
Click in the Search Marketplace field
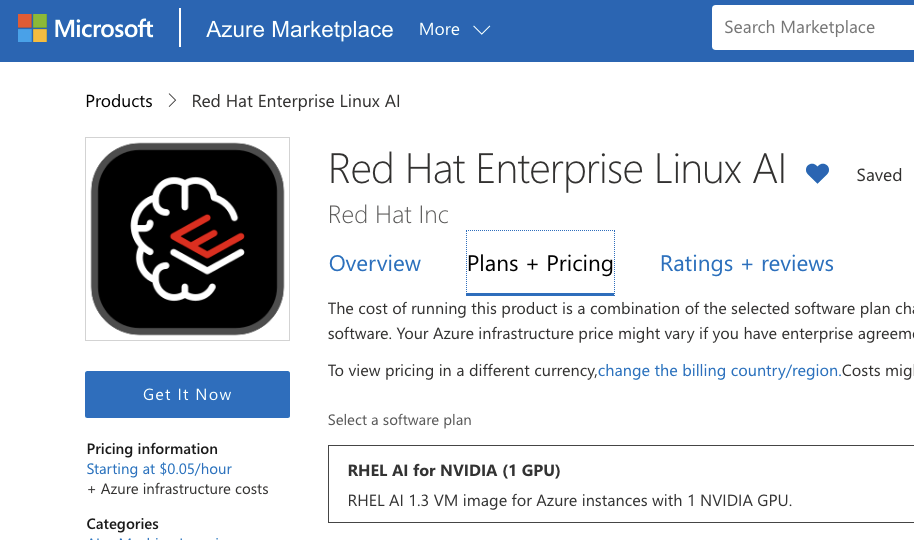[810, 28]
